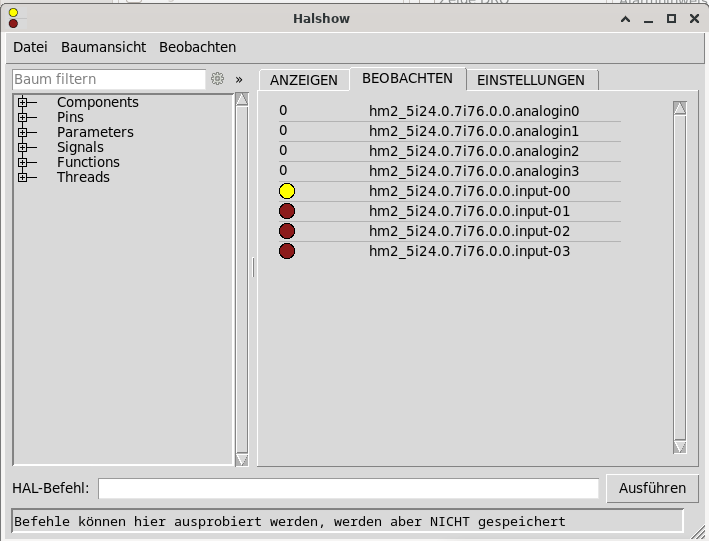709x541 pixels.
Task: Click the hm2_5i24.0.7i76.0.0.input-01 label
Action: (469, 211)
